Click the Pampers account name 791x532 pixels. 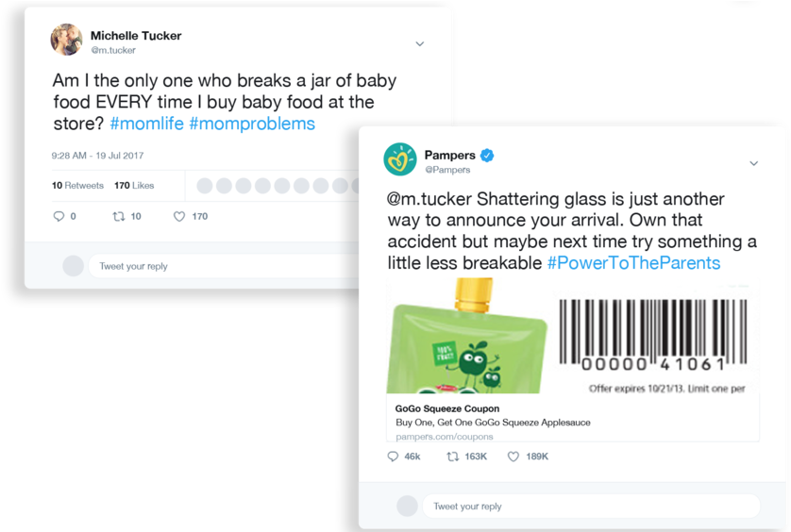(x=449, y=154)
